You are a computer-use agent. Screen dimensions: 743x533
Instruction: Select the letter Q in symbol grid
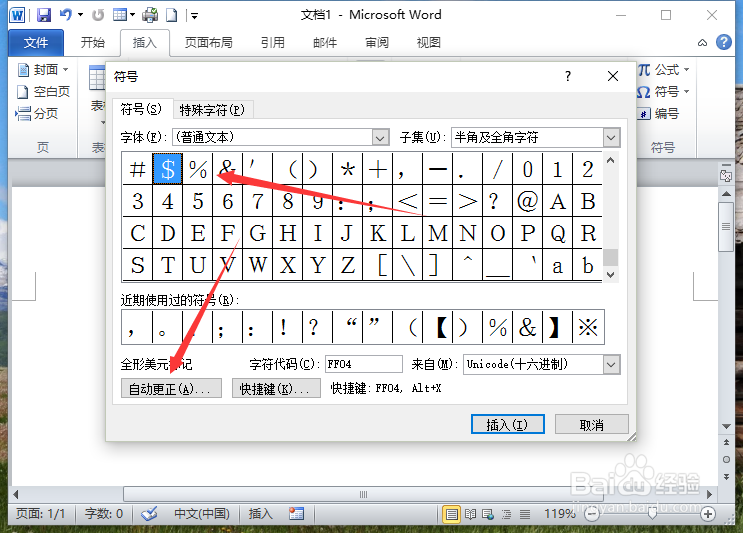pyautogui.click(x=557, y=233)
